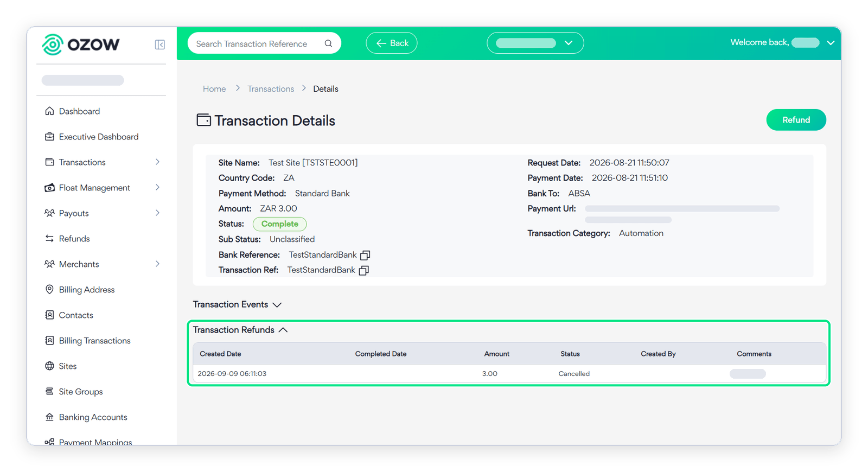This screenshot has width=868, height=472.
Task: Open the user account dropdown arrow
Action: click(831, 43)
